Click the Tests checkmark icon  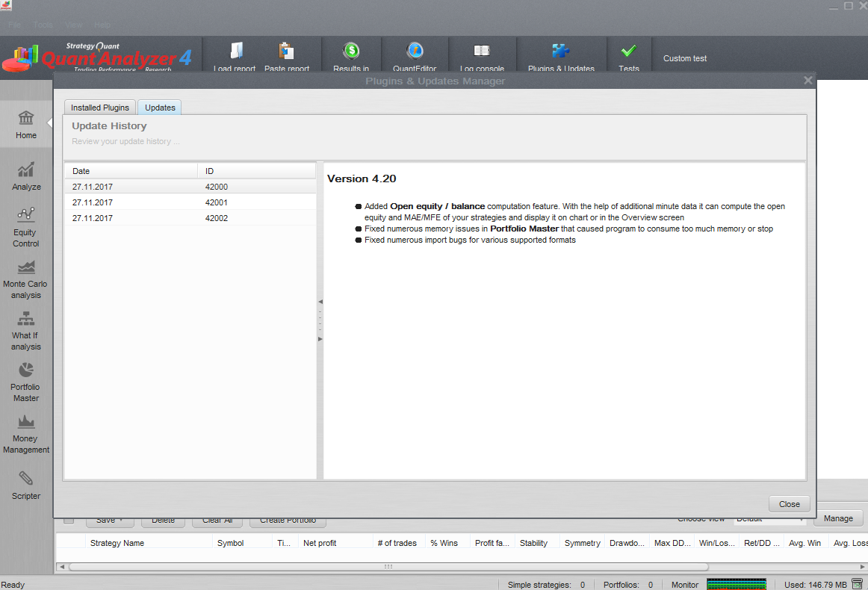[x=629, y=51]
